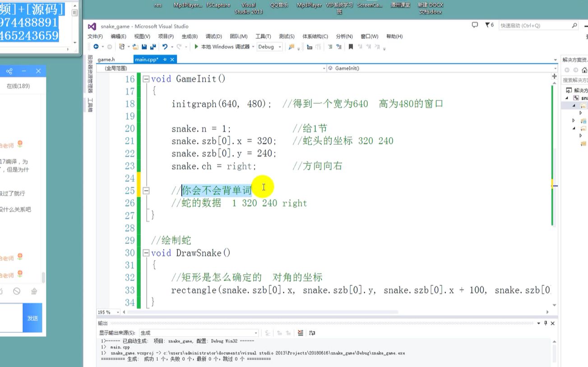
Task: Close the main.cpp tab
Action: pos(172,59)
